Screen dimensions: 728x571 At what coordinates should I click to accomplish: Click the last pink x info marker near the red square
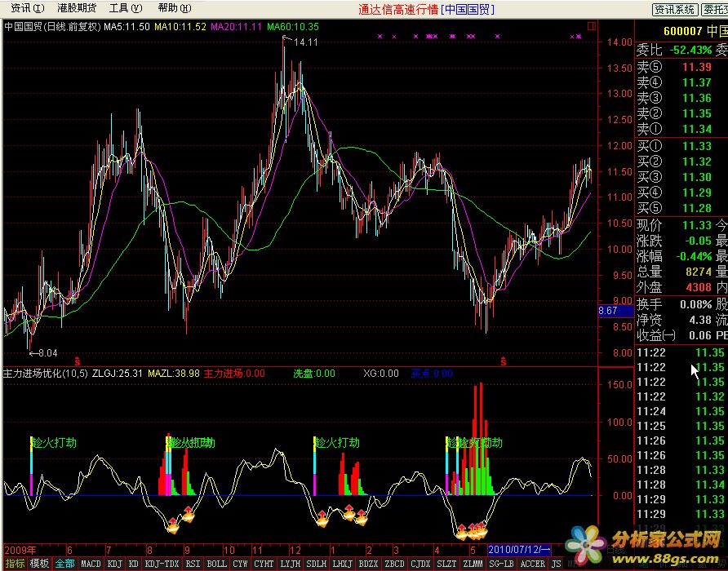(x=579, y=36)
